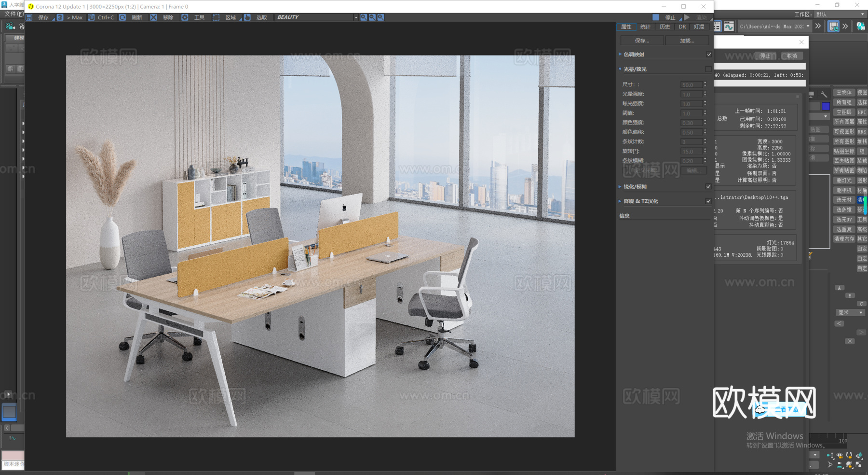Image resolution: width=868 pixels, height=475 pixels.
Task: Click the list view icon beside the path box
Action: tap(717, 26)
